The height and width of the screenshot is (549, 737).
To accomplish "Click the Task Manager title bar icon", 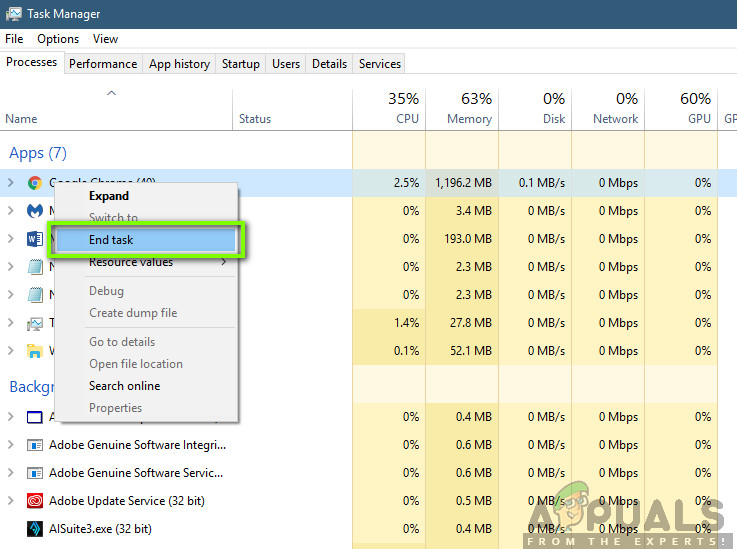I will click(12, 14).
